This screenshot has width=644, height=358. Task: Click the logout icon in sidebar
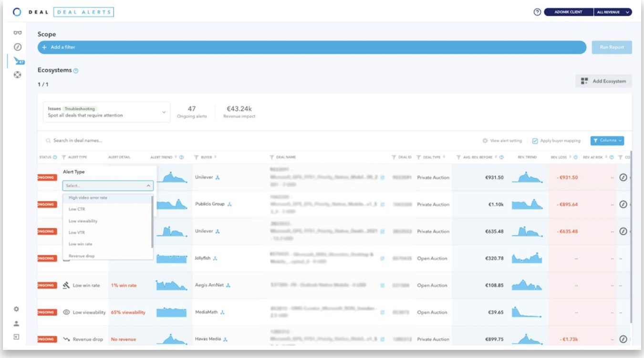click(16, 337)
